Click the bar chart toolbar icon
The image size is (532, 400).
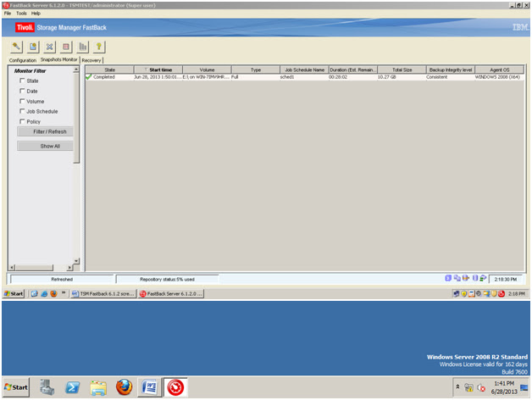click(x=83, y=47)
